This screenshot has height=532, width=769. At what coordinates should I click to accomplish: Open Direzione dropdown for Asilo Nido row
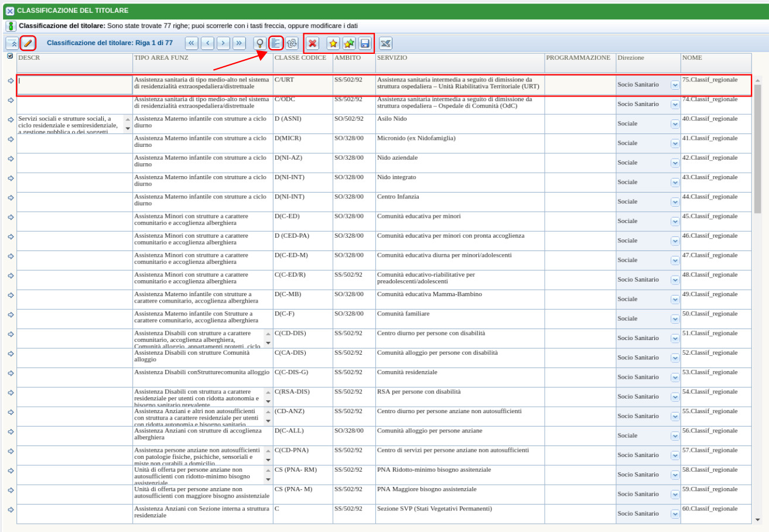click(675, 124)
